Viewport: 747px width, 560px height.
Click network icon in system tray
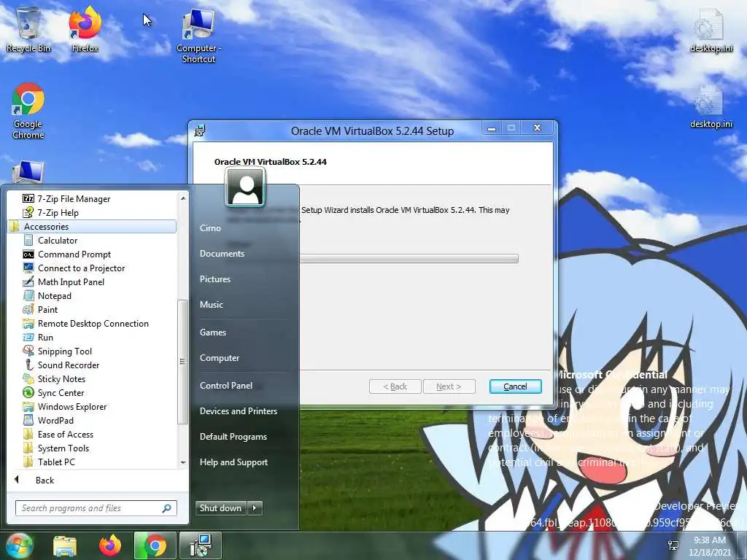click(x=673, y=545)
